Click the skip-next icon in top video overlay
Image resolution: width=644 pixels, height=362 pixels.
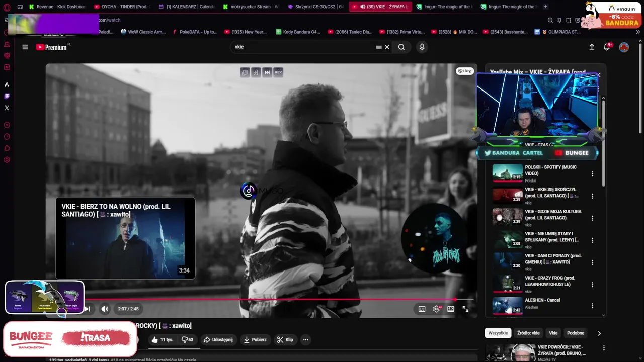pyautogui.click(x=267, y=72)
